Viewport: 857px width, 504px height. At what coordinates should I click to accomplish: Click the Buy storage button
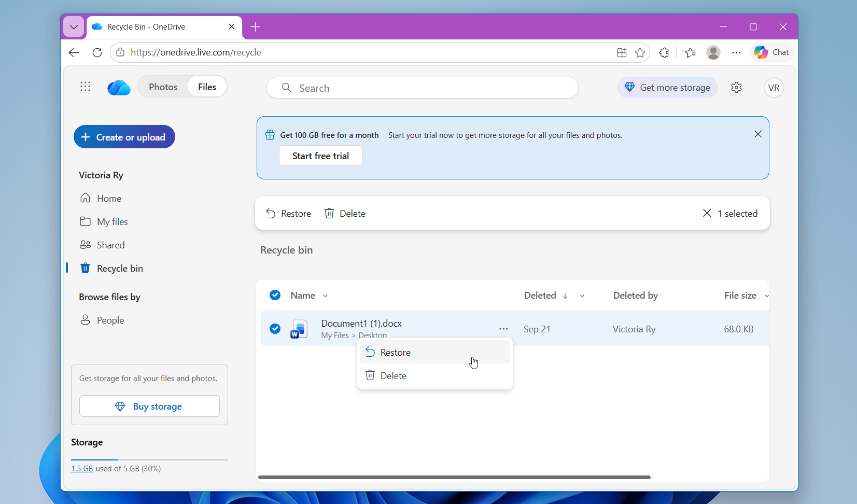[x=149, y=407]
